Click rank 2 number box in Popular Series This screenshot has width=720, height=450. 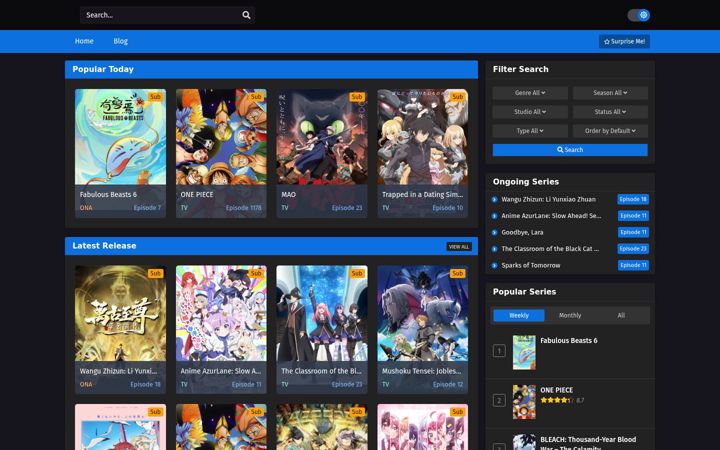click(499, 400)
